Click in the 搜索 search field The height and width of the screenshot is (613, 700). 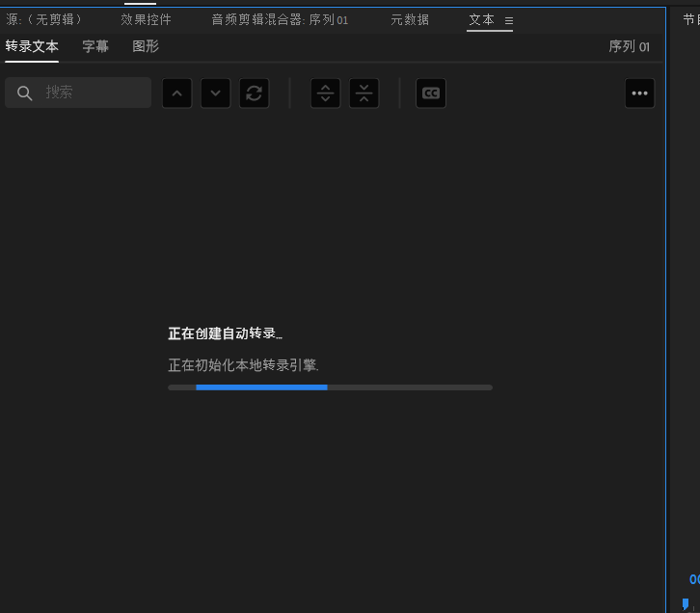click(x=94, y=93)
